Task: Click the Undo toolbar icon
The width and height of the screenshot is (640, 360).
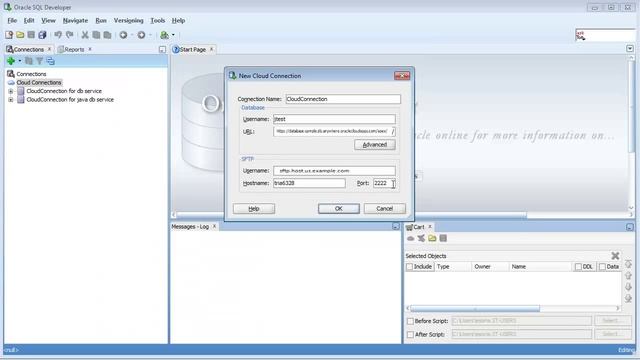Action: coord(58,35)
